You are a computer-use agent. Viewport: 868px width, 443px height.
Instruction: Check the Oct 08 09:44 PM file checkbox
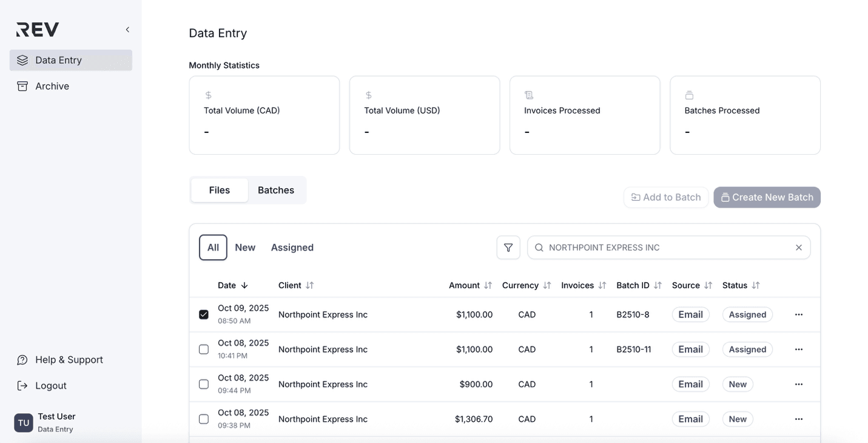click(x=204, y=384)
